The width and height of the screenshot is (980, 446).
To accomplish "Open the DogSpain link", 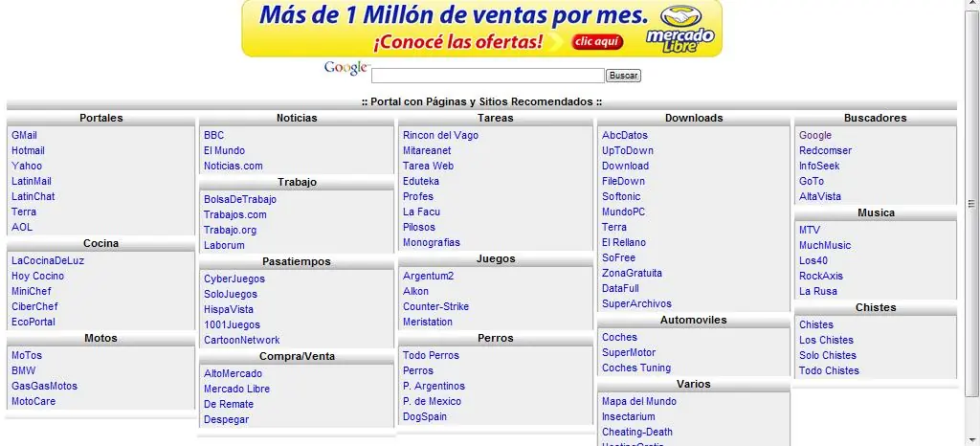I will coord(424,416).
